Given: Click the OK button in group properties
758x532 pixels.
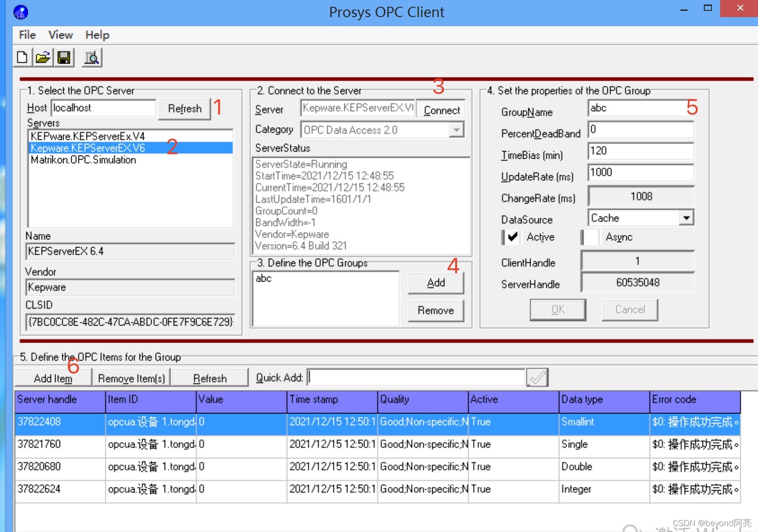Looking at the screenshot, I should 558,310.
